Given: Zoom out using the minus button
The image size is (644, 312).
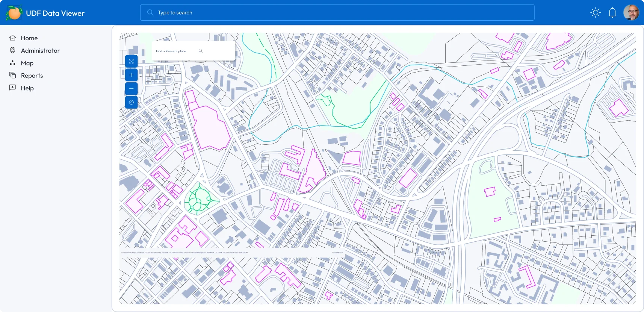Looking at the screenshot, I should pyautogui.click(x=131, y=89).
